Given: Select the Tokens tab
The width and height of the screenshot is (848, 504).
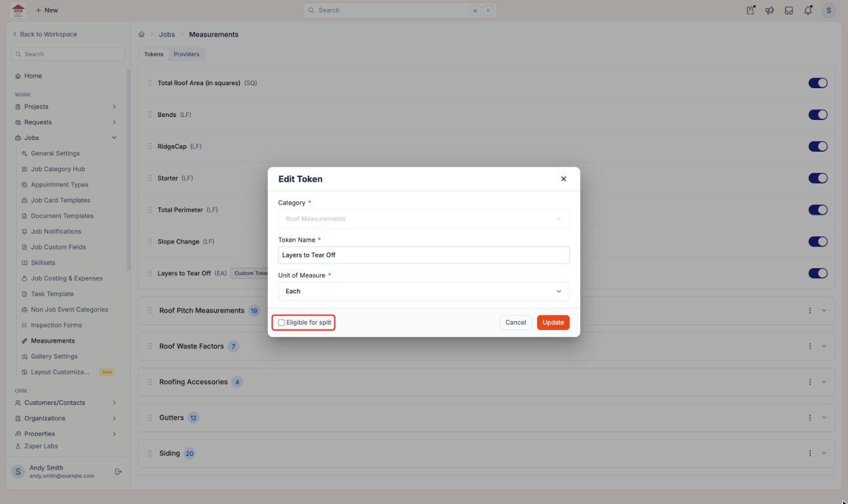Looking at the screenshot, I should pyautogui.click(x=154, y=54).
